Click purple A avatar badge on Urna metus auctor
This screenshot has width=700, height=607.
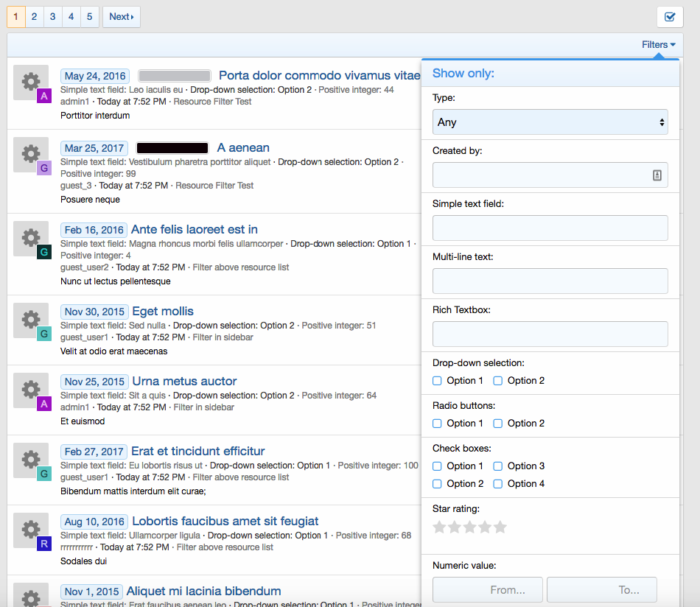pyautogui.click(x=44, y=404)
